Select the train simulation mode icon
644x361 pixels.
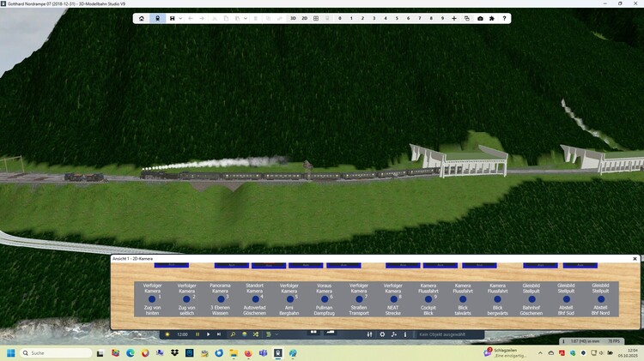pyautogui.click(x=157, y=18)
